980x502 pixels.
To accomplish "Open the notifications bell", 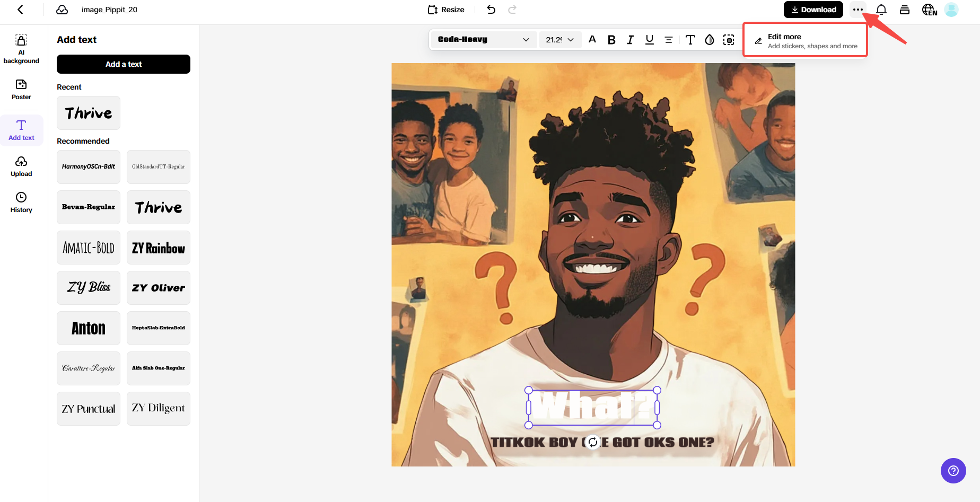I will click(x=881, y=10).
